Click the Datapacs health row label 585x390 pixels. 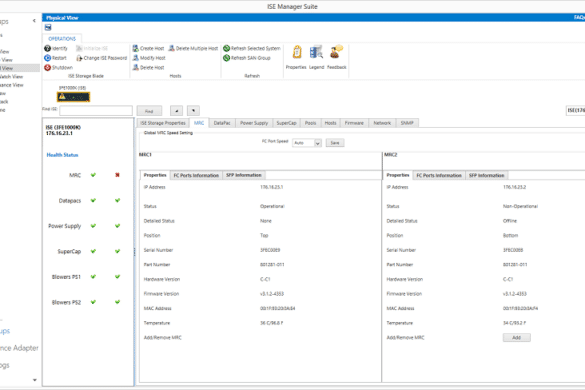70,201
